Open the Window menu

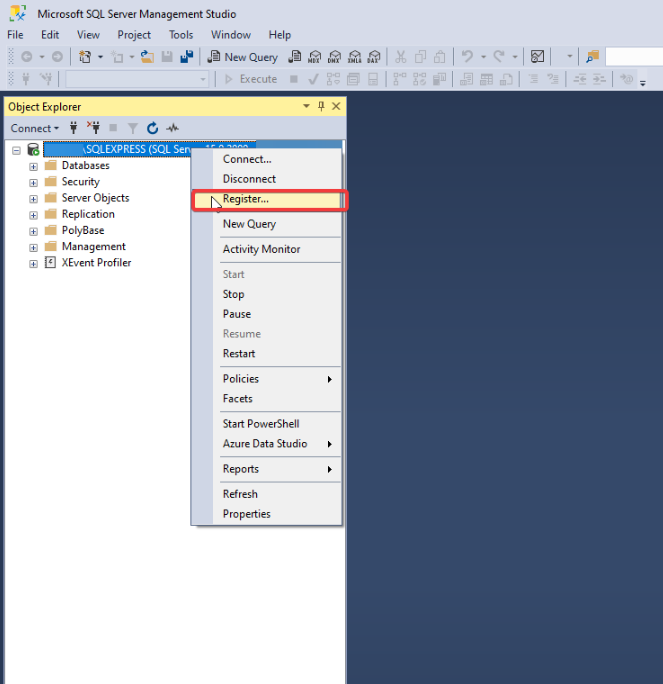(x=231, y=35)
